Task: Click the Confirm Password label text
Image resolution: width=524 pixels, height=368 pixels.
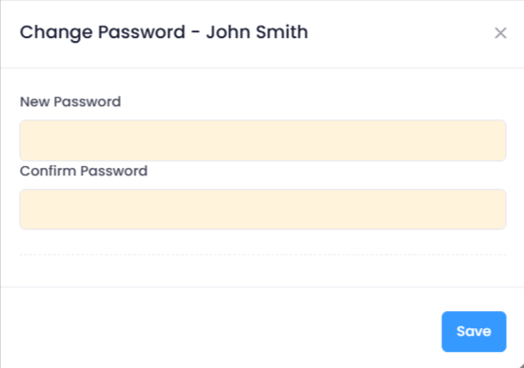Action: pyautogui.click(x=84, y=171)
